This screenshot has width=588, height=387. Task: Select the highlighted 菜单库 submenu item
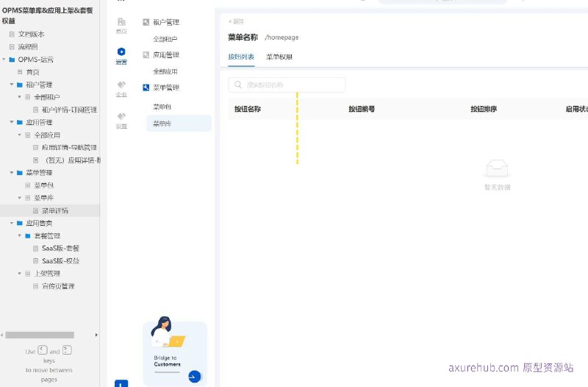[179, 123]
